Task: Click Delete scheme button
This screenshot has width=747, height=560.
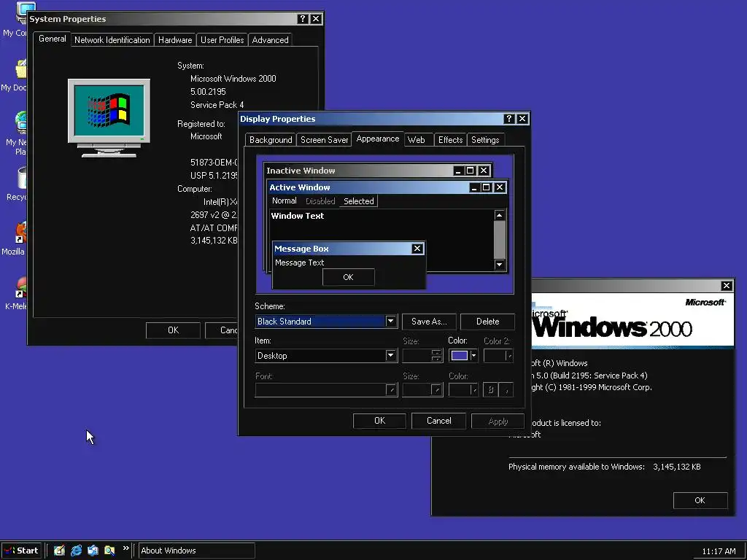Action: [x=488, y=322]
